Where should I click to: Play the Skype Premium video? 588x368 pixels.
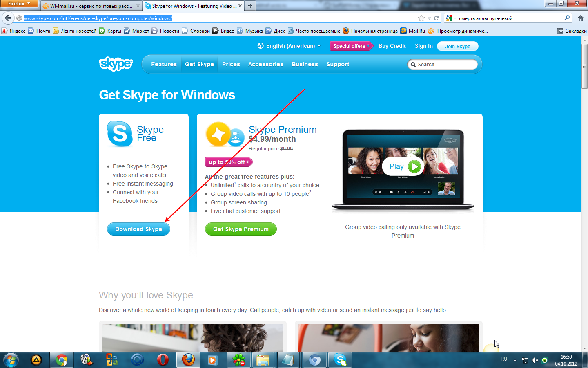(x=403, y=166)
